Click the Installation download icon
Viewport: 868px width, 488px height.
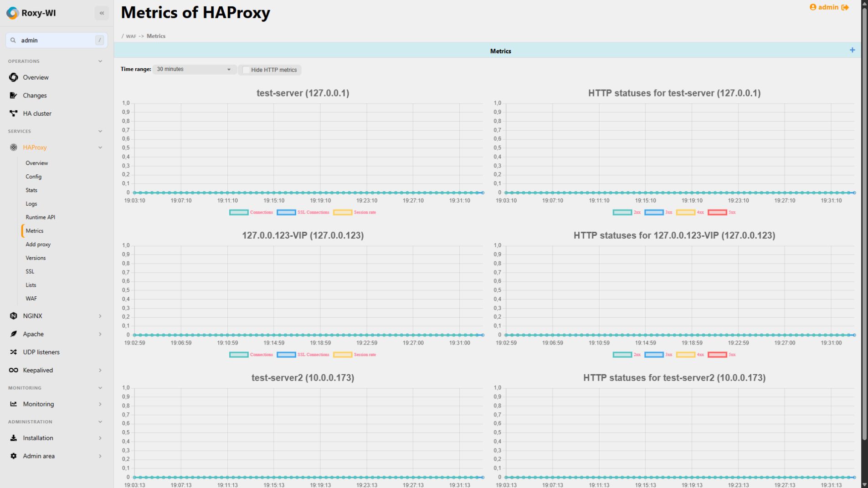14,438
